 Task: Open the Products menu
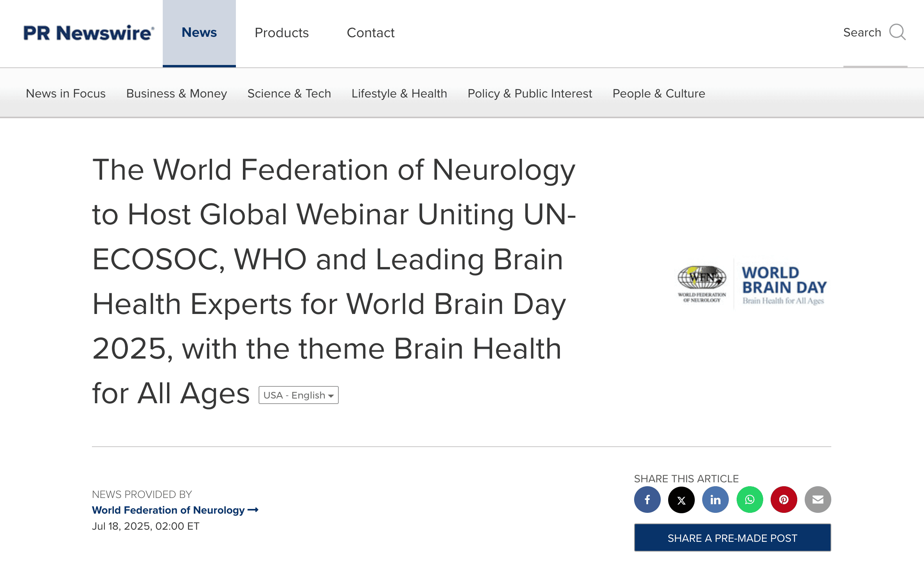(282, 33)
